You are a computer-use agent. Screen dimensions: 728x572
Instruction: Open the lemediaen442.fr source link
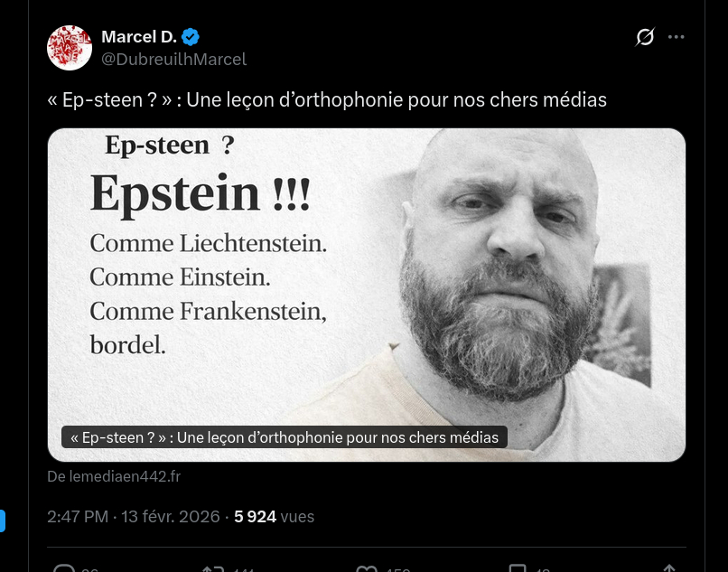tap(114, 476)
